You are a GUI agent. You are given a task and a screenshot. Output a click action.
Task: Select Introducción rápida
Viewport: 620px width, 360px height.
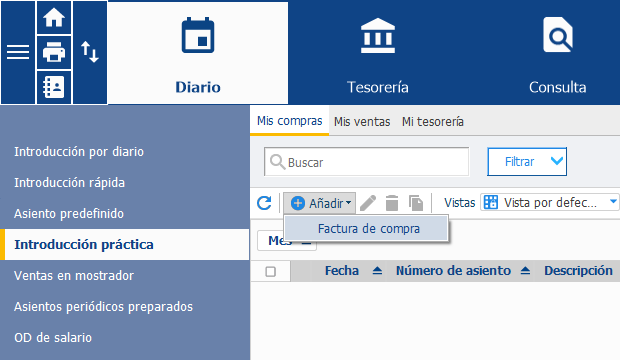pos(69,182)
